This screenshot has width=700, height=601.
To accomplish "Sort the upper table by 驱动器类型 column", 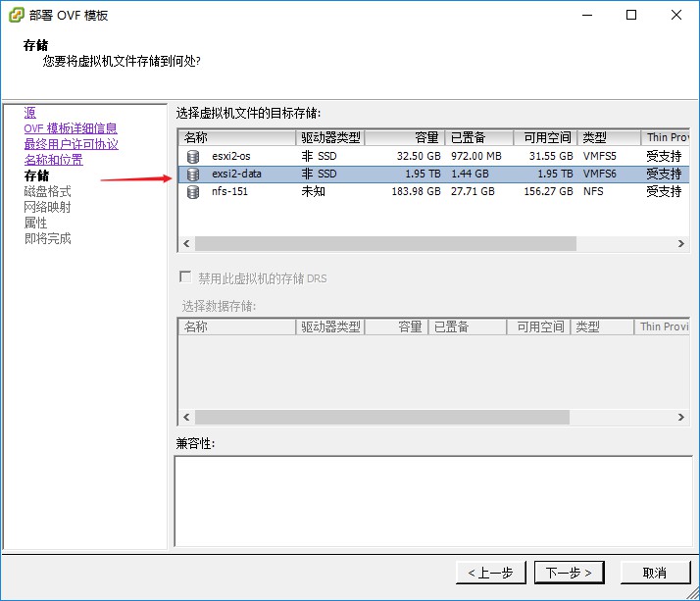I will pyautogui.click(x=330, y=137).
